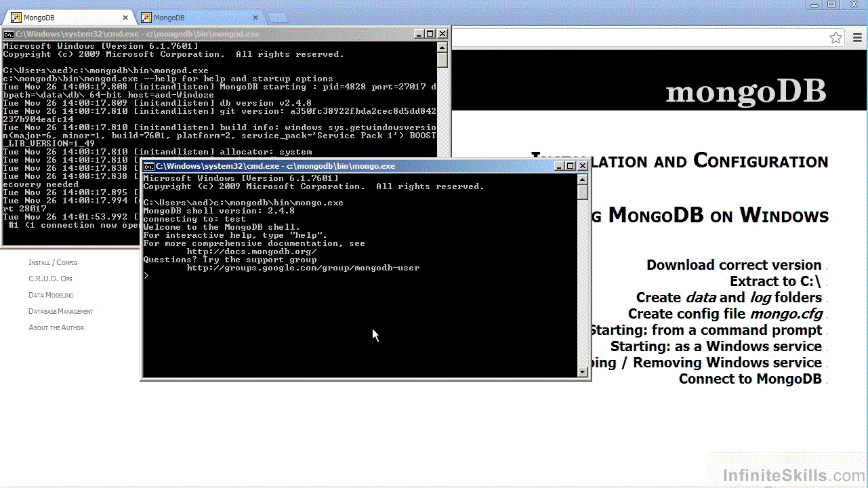Open the About the Author sidebar link

(56, 327)
